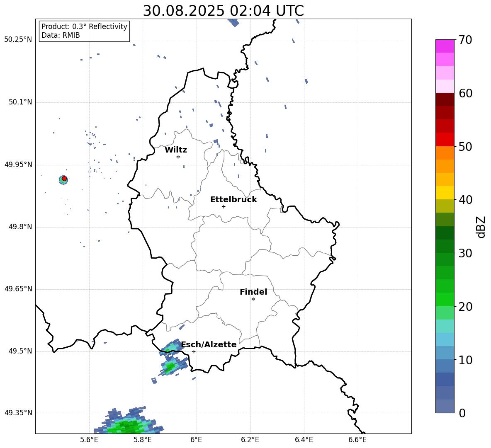491x448 pixels.
Task: Select the Wiltz city label
Action: (176, 150)
